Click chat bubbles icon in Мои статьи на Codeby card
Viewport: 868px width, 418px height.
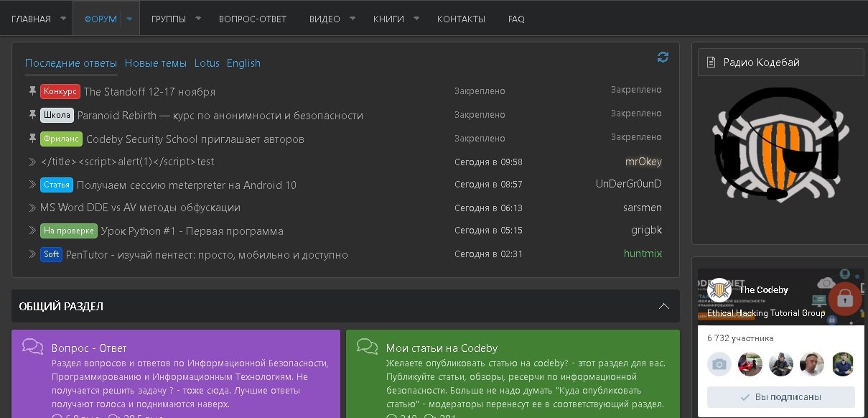[x=368, y=347]
